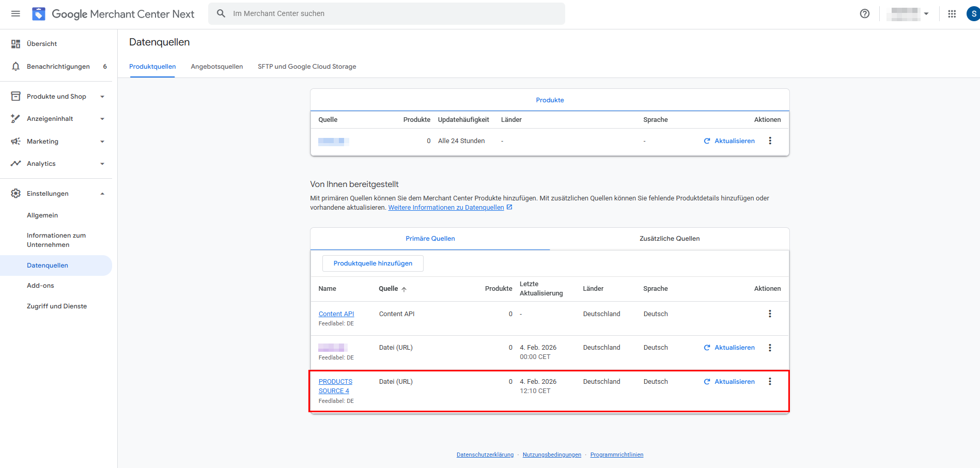Open Informationen zum Unternehmen
Image resolution: width=980 pixels, height=468 pixels.
(x=56, y=240)
